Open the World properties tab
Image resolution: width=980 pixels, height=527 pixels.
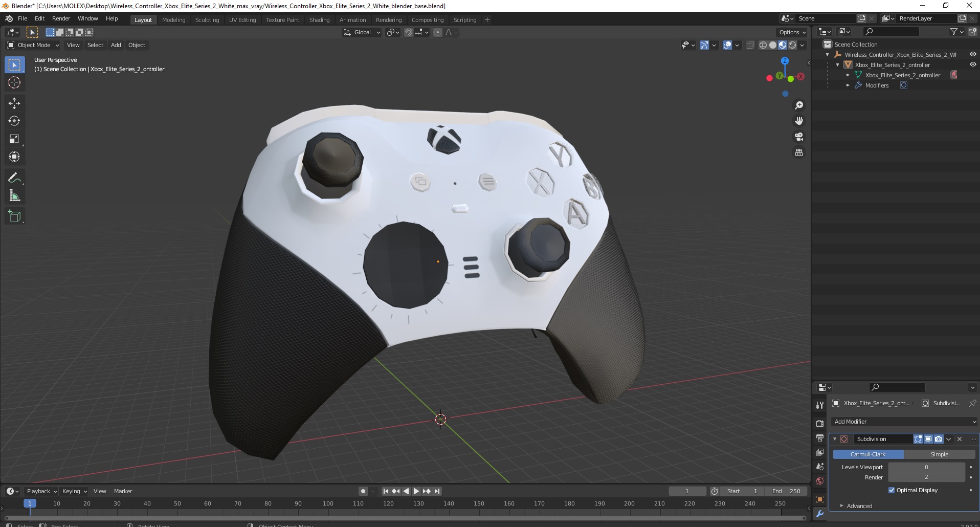click(820, 481)
